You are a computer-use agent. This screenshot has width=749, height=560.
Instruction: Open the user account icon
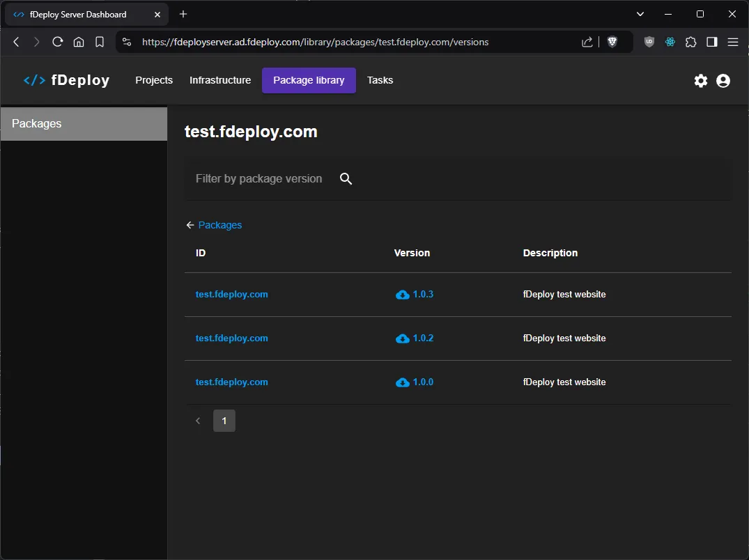(x=723, y=80)
